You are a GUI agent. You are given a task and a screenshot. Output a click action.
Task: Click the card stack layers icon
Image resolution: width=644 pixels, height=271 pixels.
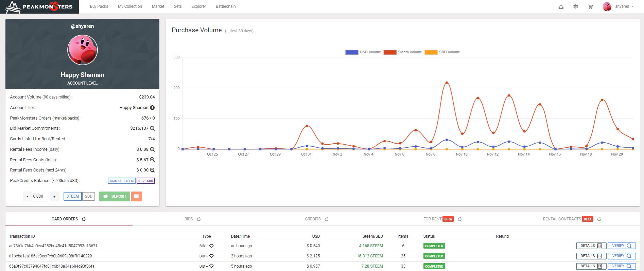[575, 6]
